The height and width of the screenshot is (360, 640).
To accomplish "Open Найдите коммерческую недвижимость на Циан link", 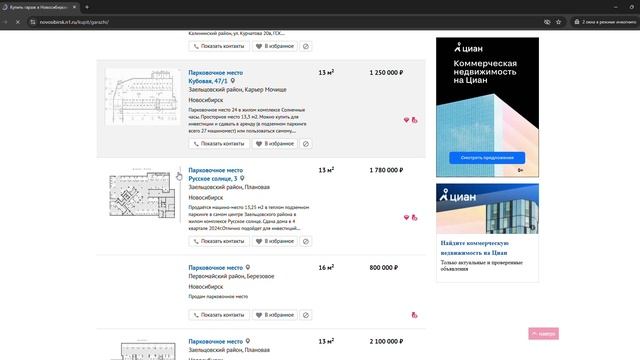I will click(474, 248).
